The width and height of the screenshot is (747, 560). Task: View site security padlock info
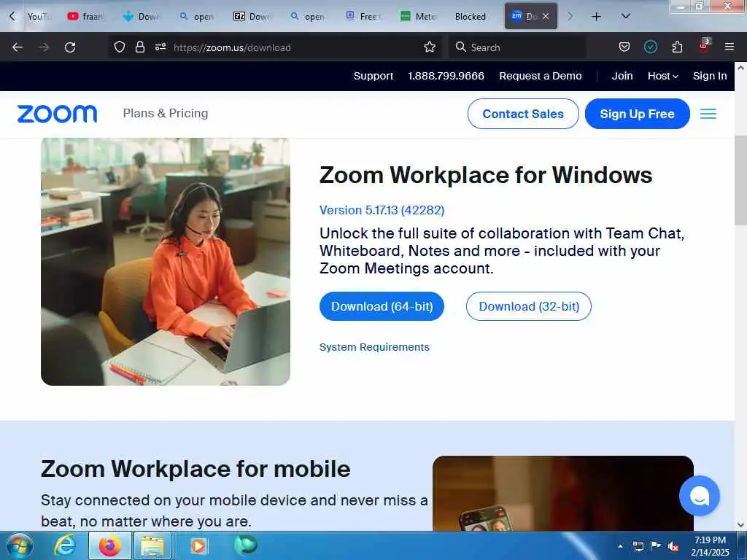(x=139, y=47)
